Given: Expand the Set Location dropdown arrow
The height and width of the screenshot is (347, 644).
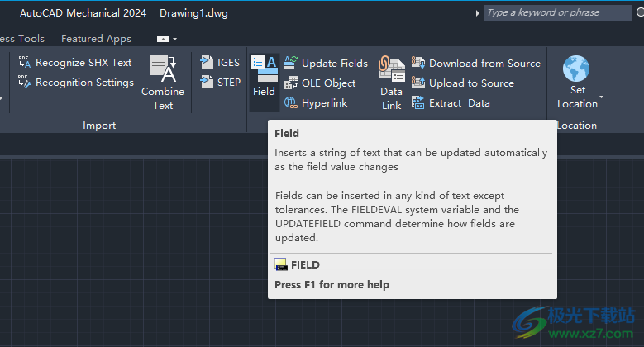Looking at the screenshot, I should click(602, 97).
